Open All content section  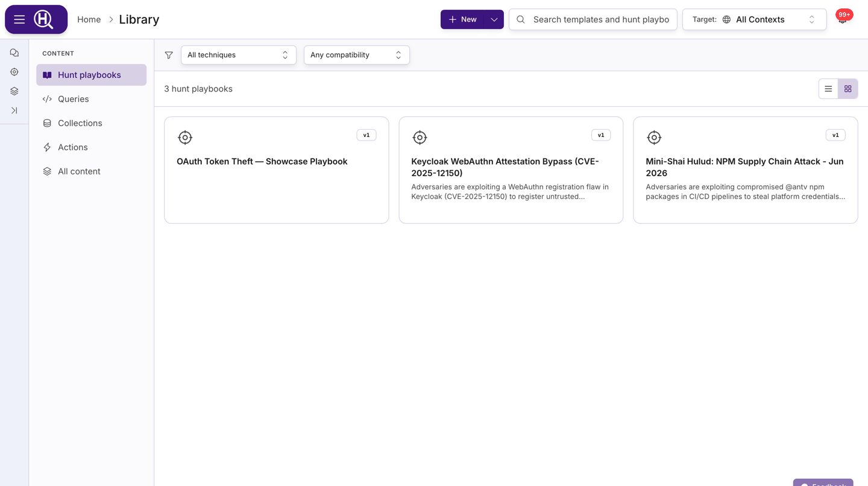[x=92, y=171]
